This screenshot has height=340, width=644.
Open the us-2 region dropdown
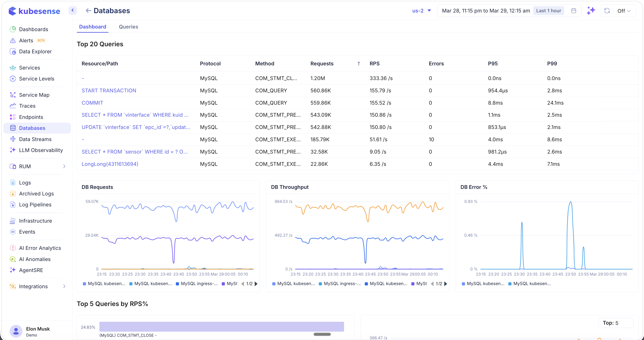point(421,11)
